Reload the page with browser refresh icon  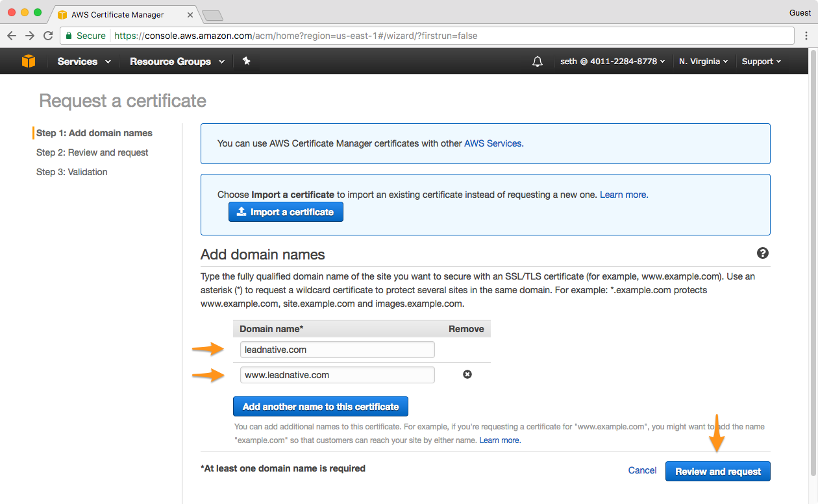(48, 36)
